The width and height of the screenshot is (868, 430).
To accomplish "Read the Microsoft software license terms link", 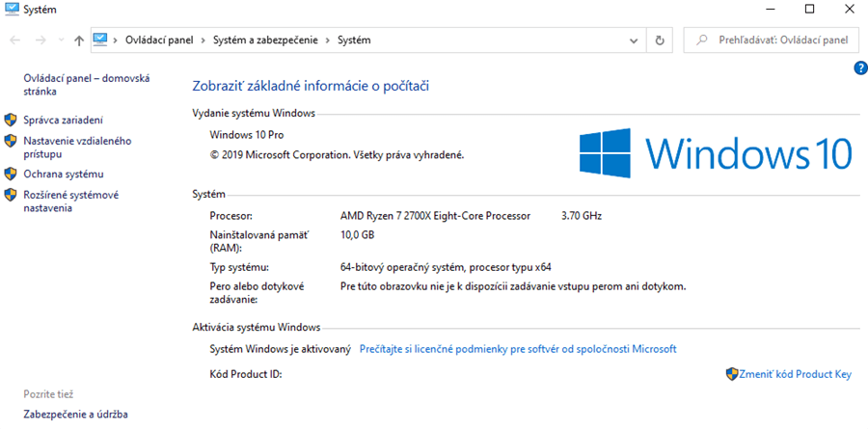I will tap(518, 349).
